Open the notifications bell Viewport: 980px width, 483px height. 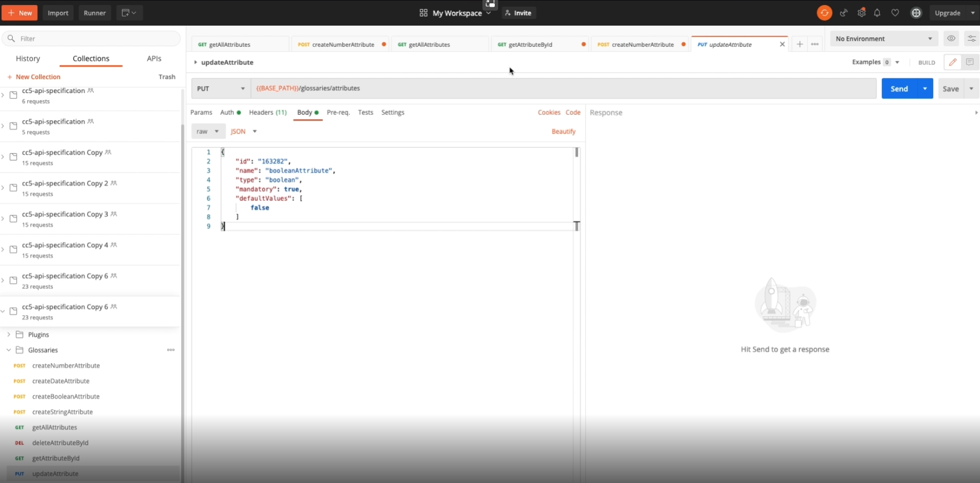[x=877, y=13]
